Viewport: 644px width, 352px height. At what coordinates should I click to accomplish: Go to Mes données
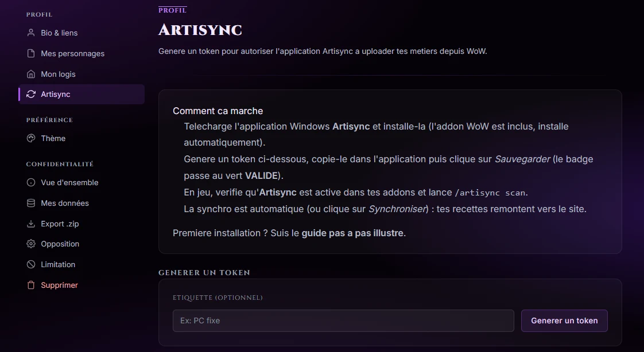pyautogui.click(x=82, y=203)
